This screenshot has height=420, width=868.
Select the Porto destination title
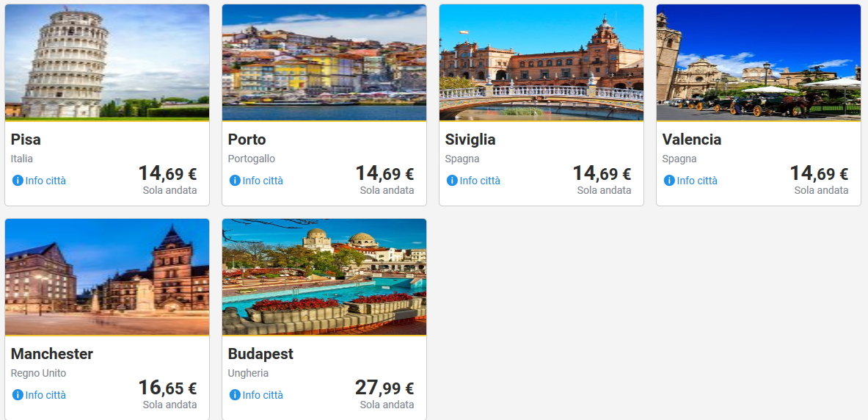click(247, 140)
